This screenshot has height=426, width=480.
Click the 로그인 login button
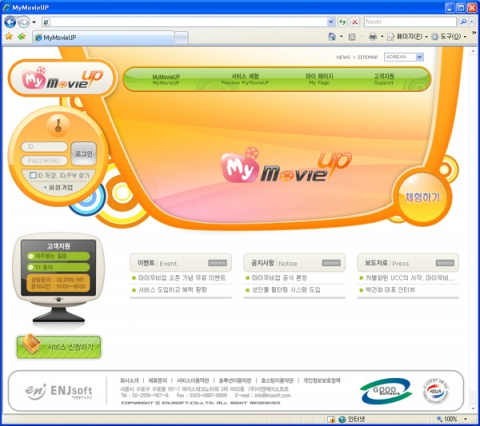click(x=84, y=153)
